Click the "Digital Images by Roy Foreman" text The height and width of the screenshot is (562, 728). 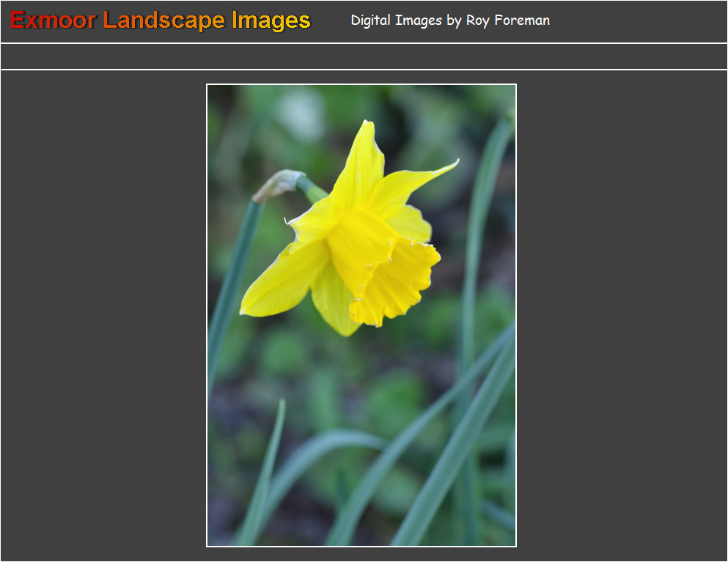pyautogui.click(x=449, y=21)
